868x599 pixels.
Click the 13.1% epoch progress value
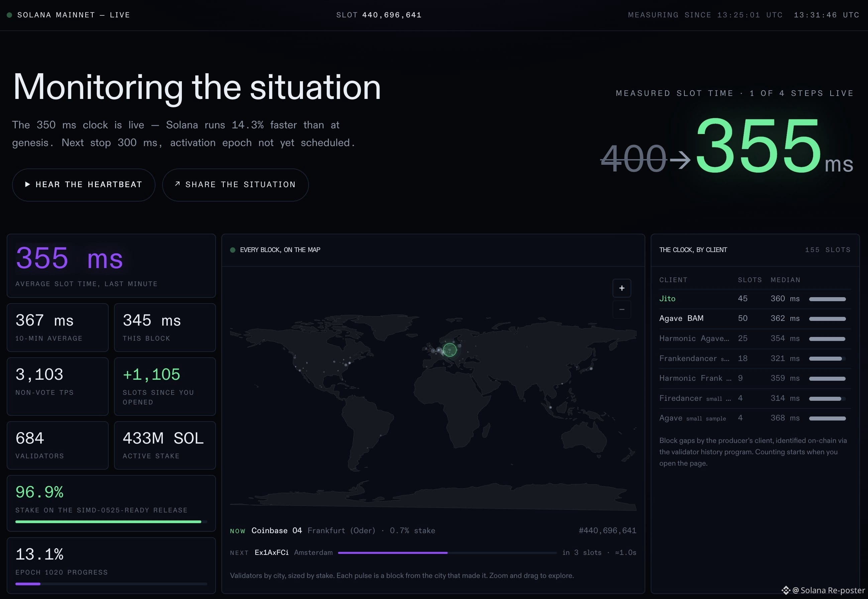pos(39,555)
